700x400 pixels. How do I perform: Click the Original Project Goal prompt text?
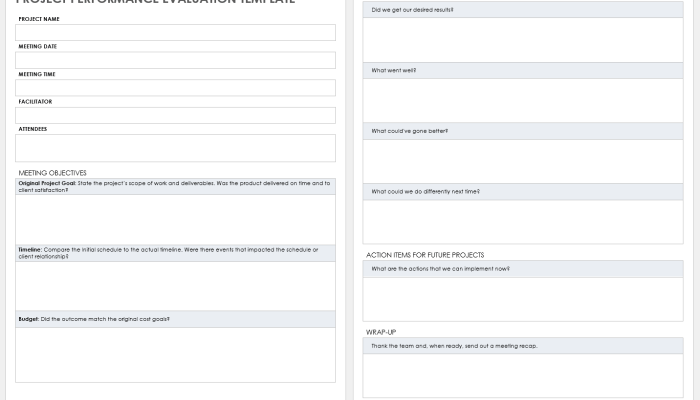(175, 186)
